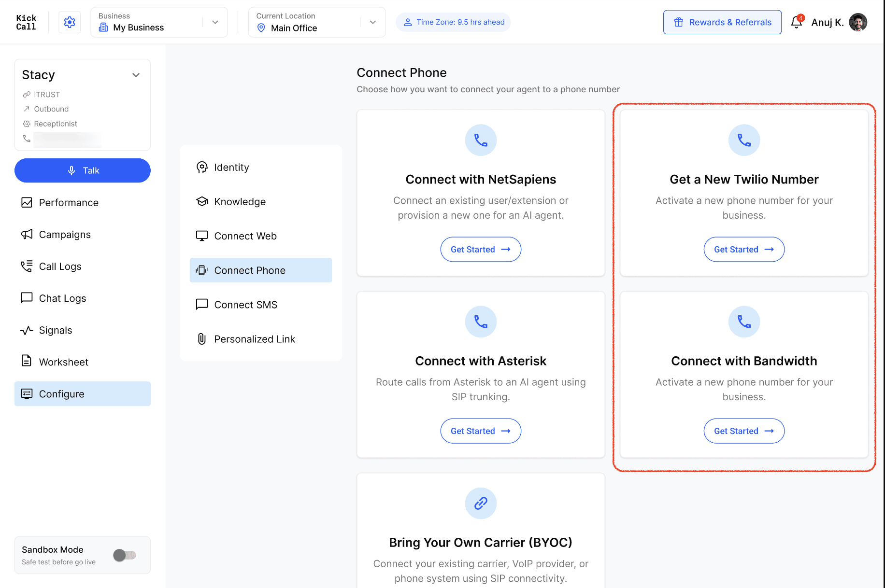885x588 pixels.
Task: Click the Call Logs phone list icon
Action: click(27, 266)
